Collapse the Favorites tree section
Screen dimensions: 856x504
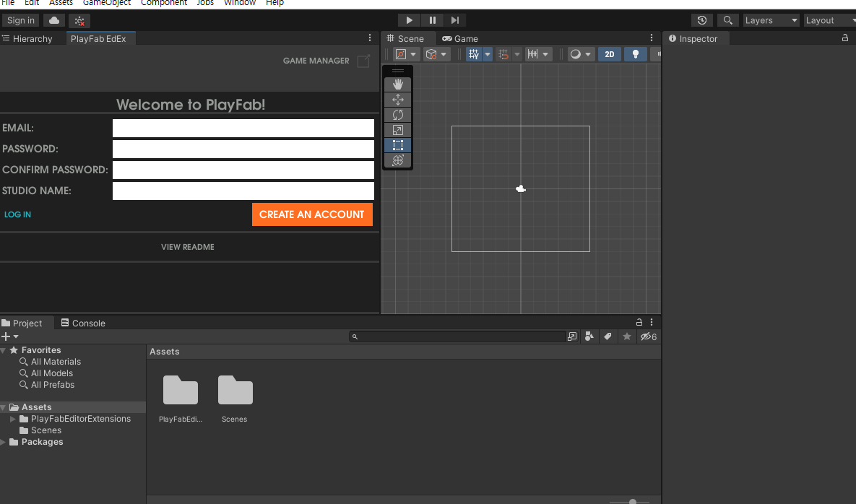pos(4,350)
